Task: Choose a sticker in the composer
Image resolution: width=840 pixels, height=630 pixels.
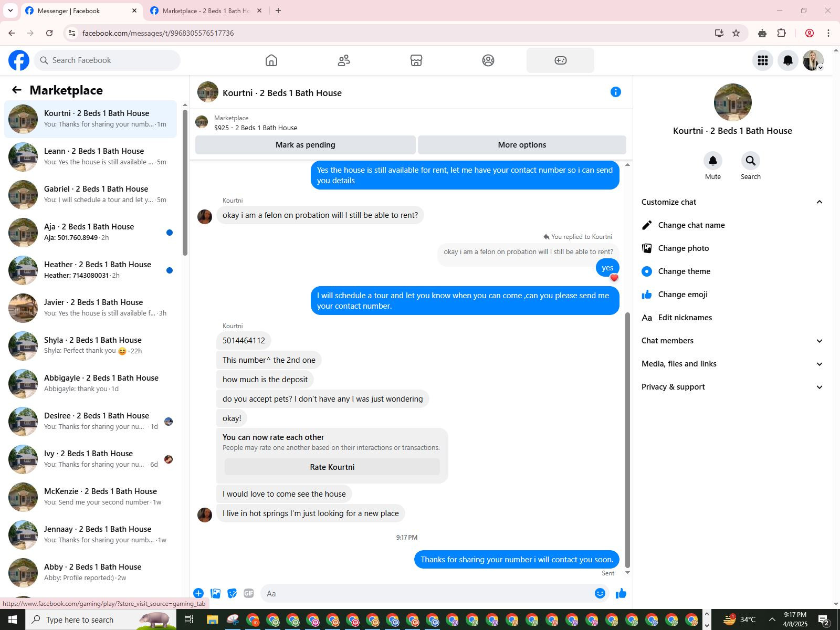Action: coord(232,593)
